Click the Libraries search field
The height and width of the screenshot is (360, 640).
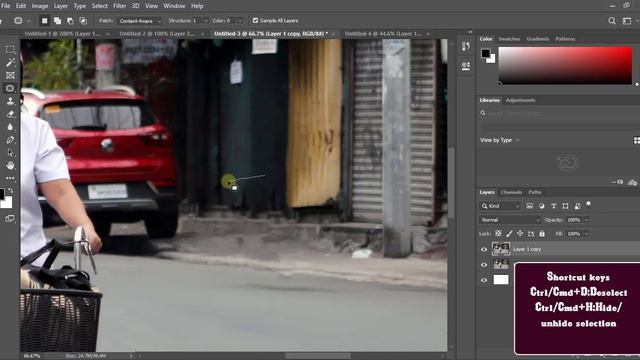tap(560, 113)
